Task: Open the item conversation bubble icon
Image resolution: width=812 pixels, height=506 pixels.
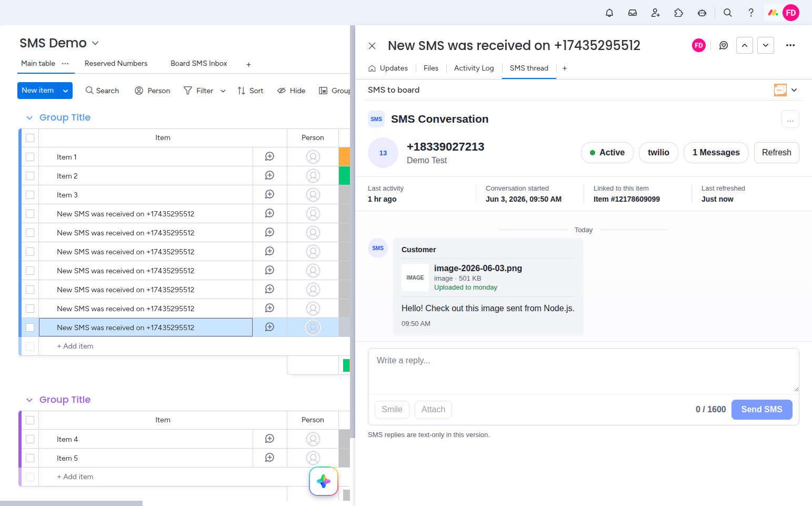Action: [x=724, y=45]
